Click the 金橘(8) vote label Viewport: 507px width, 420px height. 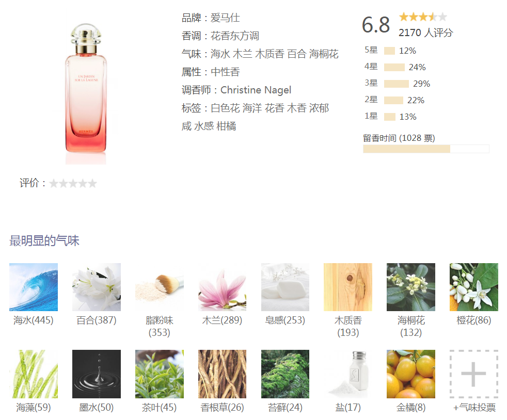click(411, 408)
